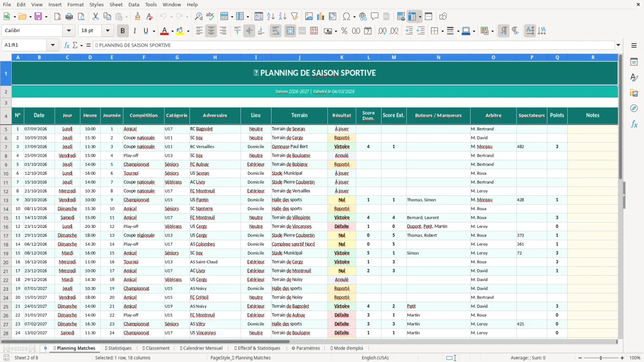The height and width of the screenshot is (362, 644).
Task: Insert a hyperlink with the globe icon
Action: coord(363,17)
